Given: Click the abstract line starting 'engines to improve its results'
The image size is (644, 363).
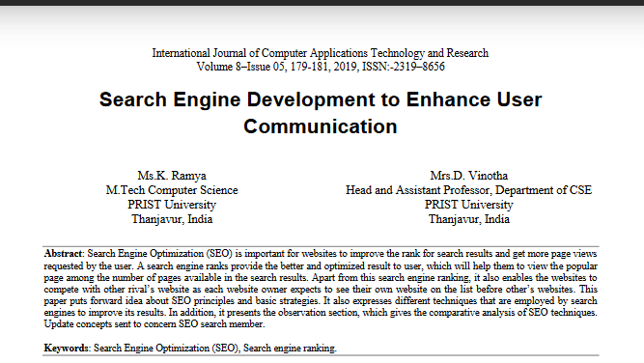Looking at the screenshot, I should coord(321,313).
